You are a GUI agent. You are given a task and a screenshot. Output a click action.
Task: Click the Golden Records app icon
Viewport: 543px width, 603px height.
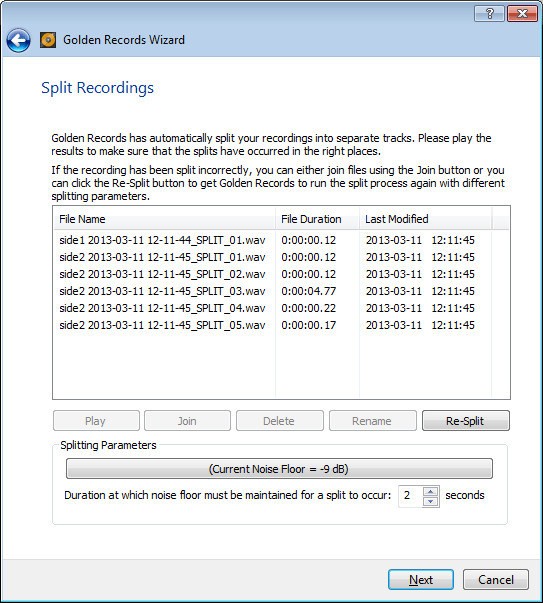click(48, 40)
